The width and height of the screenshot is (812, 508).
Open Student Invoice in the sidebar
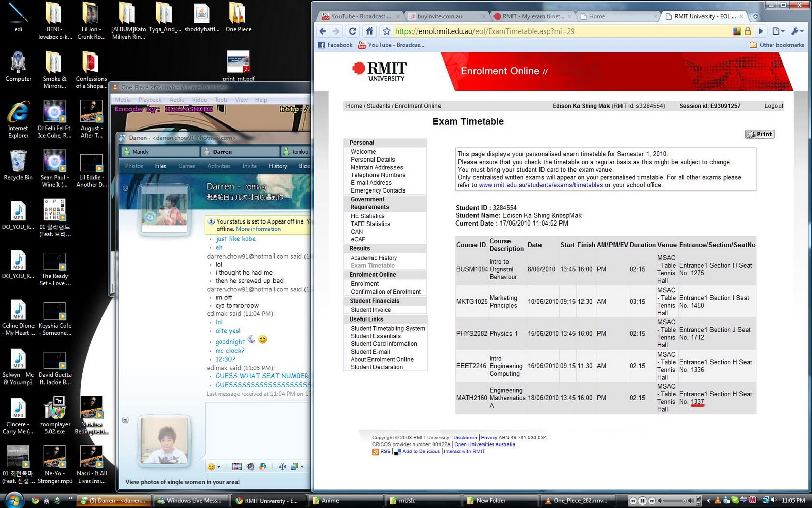click(x=370, y=310)
